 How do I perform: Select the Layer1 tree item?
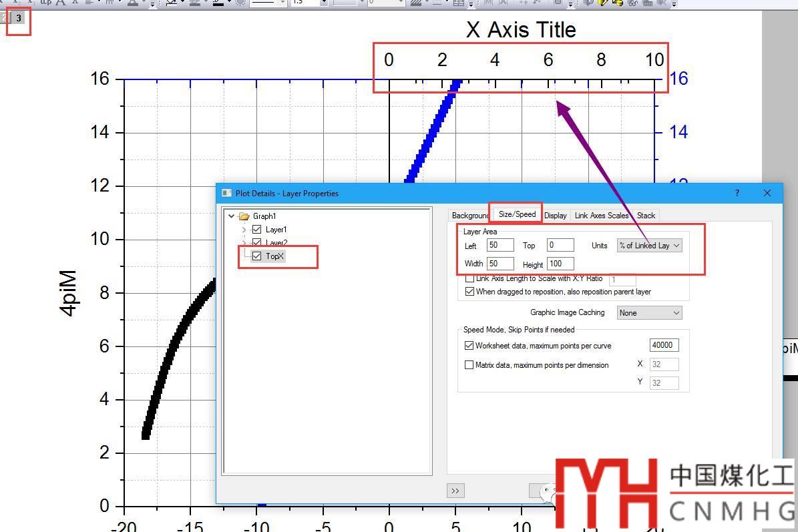[x=276, y=230]
